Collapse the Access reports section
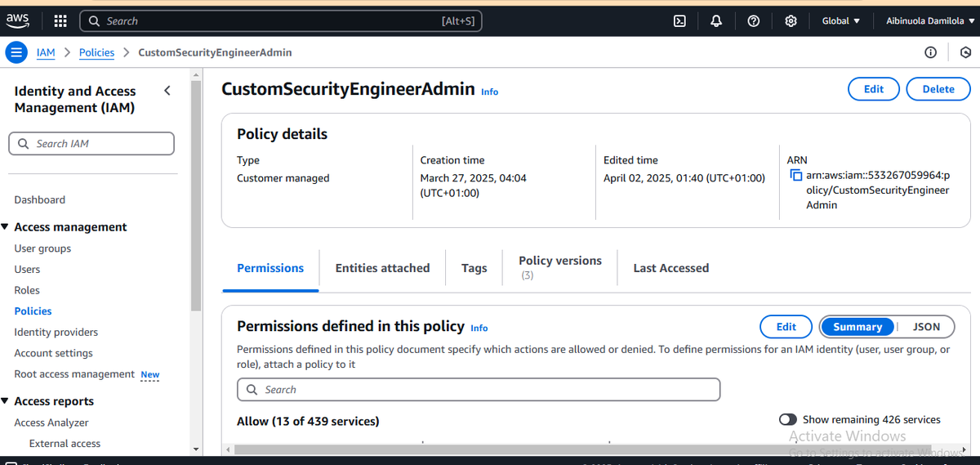Screen dimensions: 980x465 tap(6, 401)
